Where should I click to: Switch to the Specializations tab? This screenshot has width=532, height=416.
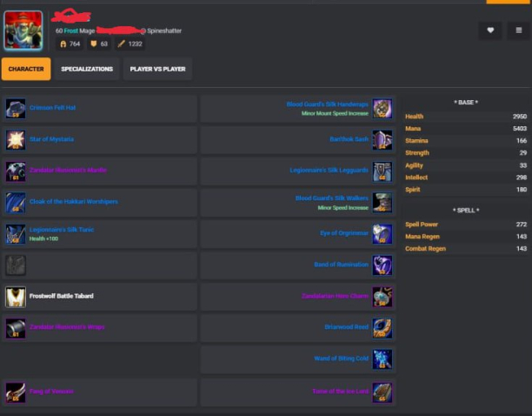click(87, 69)
